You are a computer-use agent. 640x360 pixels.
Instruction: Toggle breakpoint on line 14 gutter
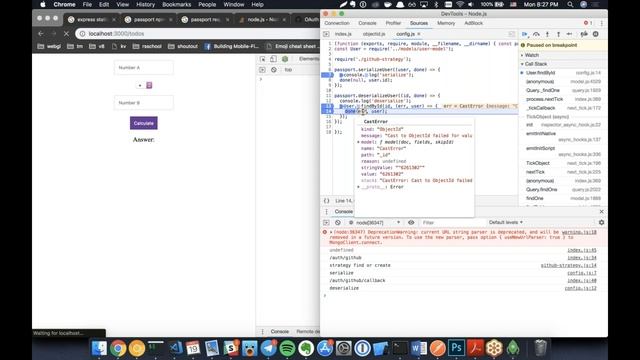click(327, 111)
